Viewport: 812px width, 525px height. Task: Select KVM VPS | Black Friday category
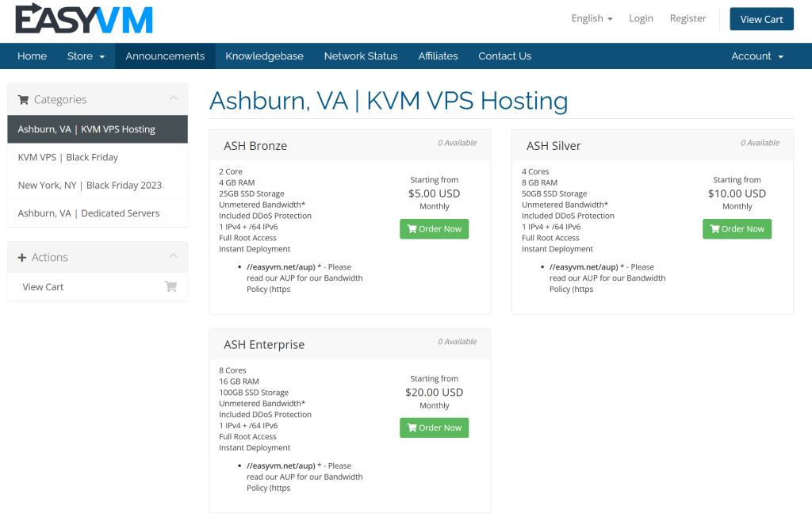pyautogui.click(x=68, y=157)
